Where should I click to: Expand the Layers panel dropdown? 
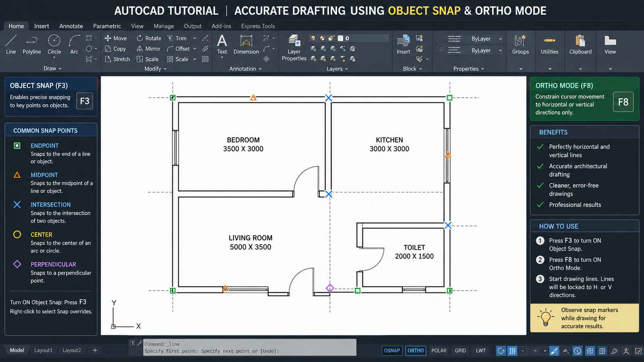point(337,69)
